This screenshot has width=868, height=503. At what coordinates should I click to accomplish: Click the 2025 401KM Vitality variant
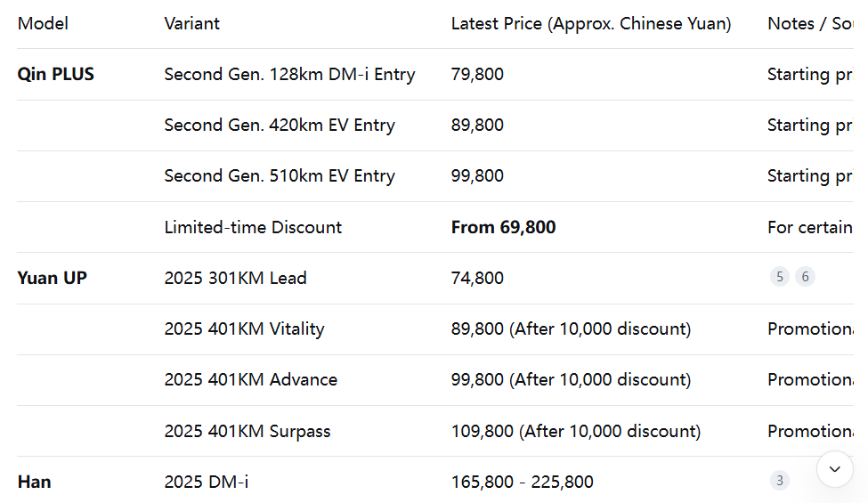[x=244, y=329]
